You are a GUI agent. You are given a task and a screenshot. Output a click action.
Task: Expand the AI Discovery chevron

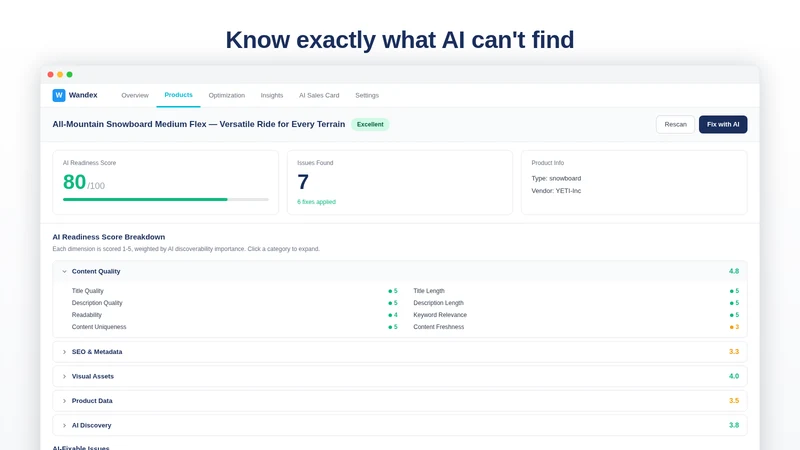64,426
